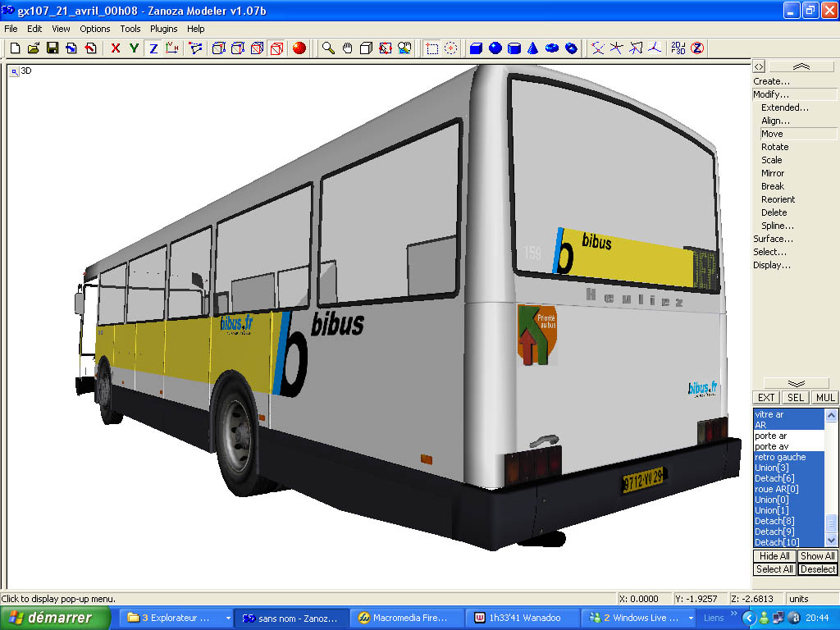
Task: Select the Pan hand tool
Action: (x=347, y=48)
